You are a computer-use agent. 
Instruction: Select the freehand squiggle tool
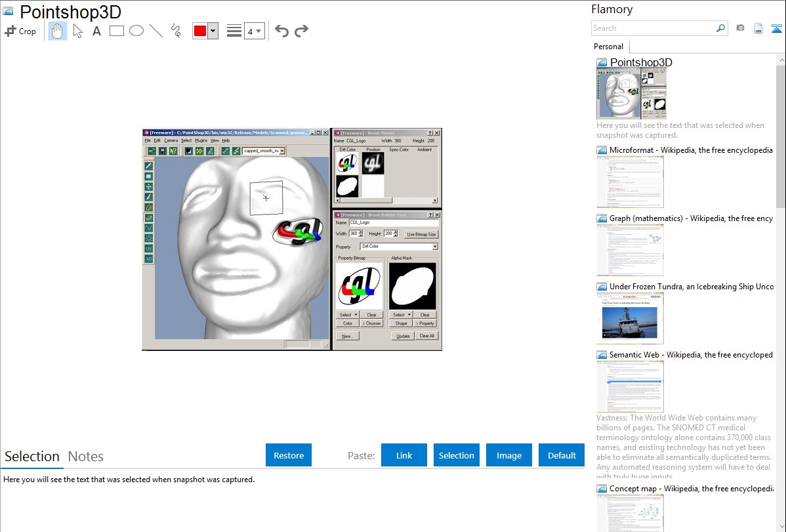(176, 31)
